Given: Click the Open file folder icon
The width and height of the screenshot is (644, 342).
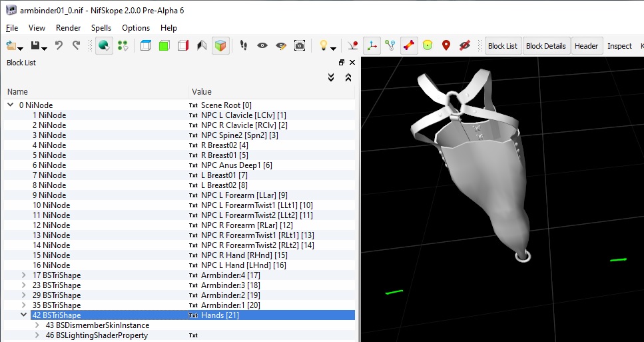Looking at the screenshot, I should [x=11, y=45].
